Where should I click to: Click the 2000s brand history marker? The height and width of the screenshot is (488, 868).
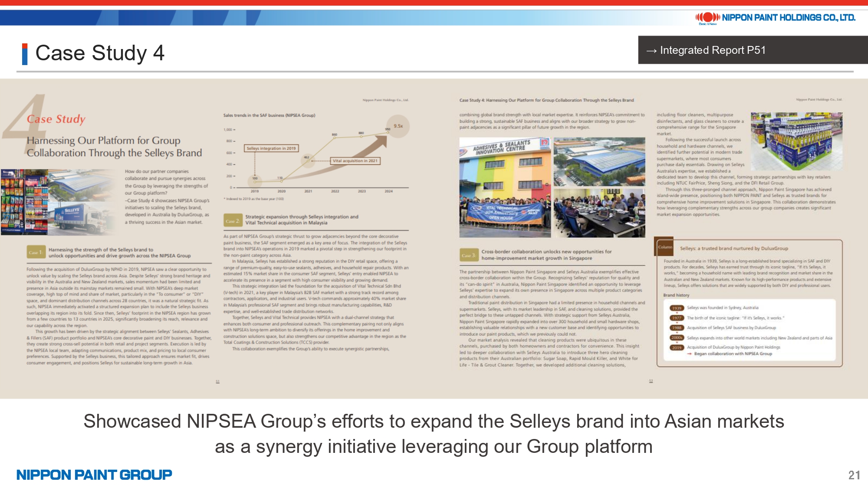677,337
